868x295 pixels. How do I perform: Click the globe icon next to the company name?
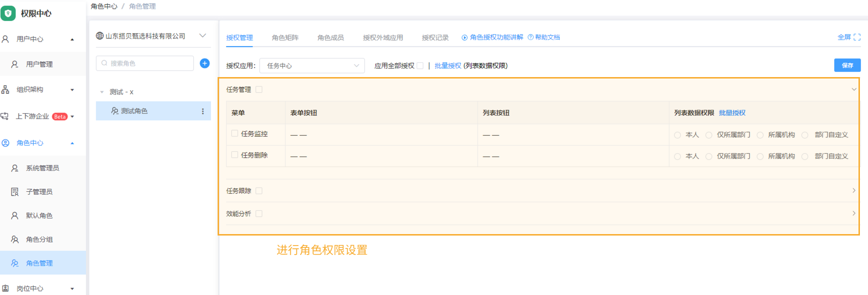pos(100,36)
